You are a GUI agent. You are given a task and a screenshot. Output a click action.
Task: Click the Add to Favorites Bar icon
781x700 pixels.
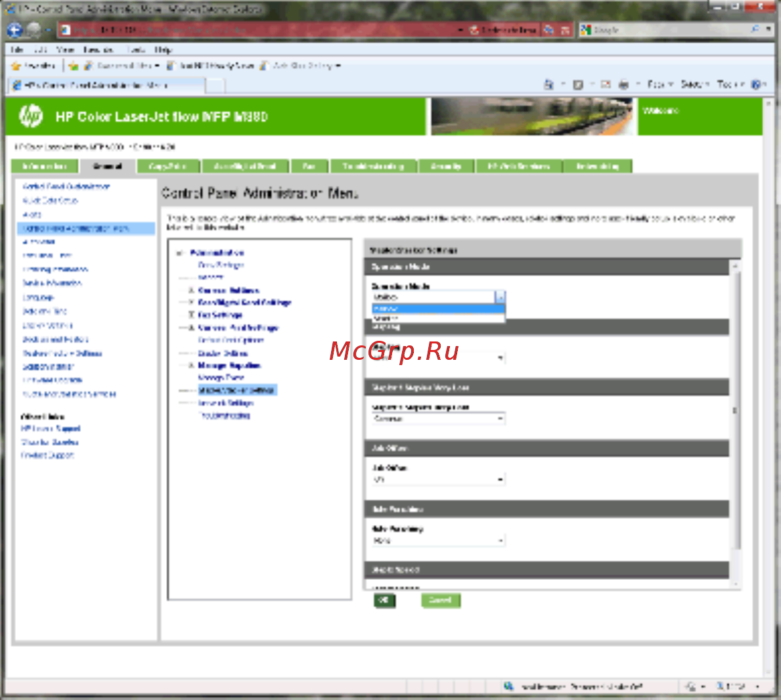click(74, 66)
